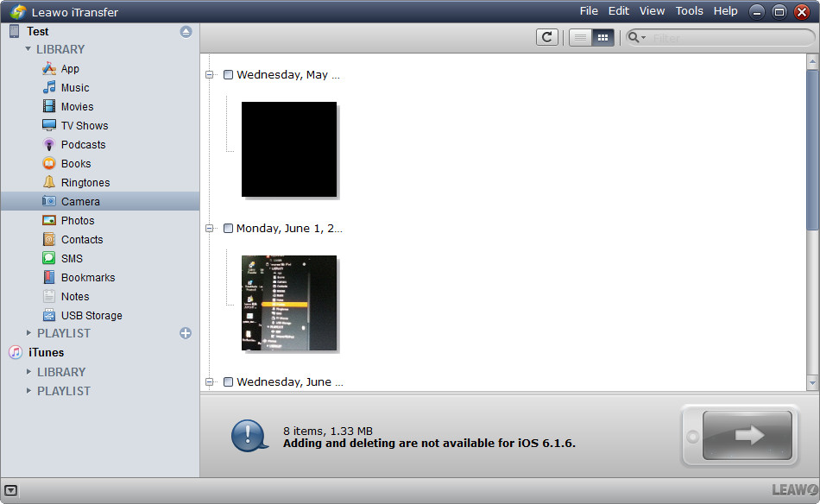Click the vertical scrollbar thumb

point(812,149)
